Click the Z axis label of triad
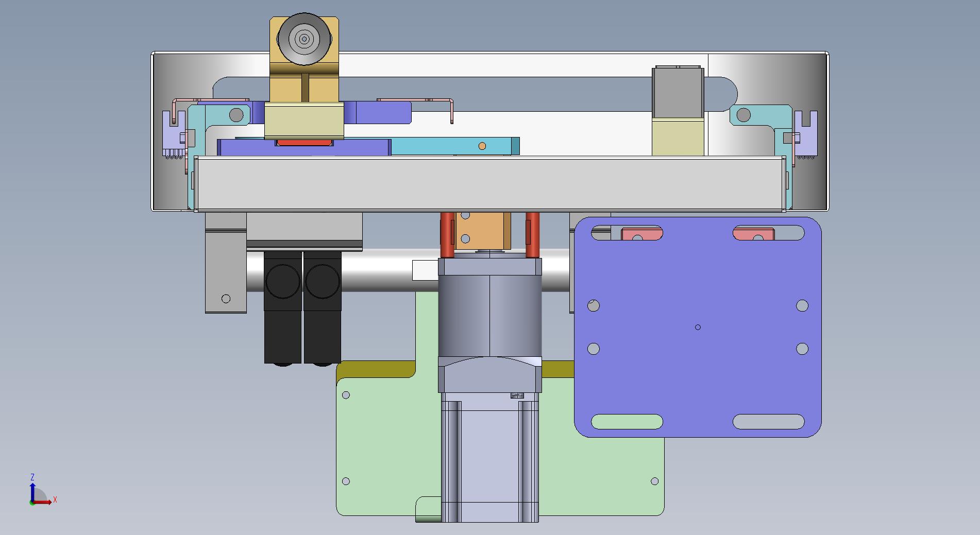This screenshot has height=535, width=980. pyautogui.click(x=32, y=477)
